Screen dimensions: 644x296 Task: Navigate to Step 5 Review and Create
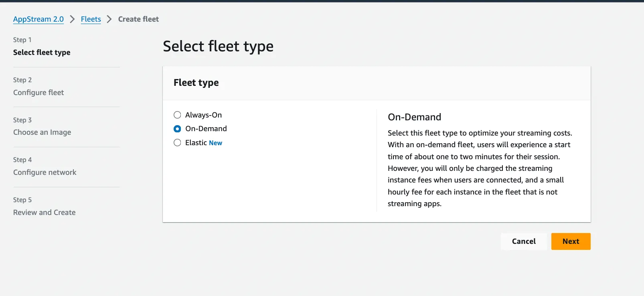(x=44, y=213)
